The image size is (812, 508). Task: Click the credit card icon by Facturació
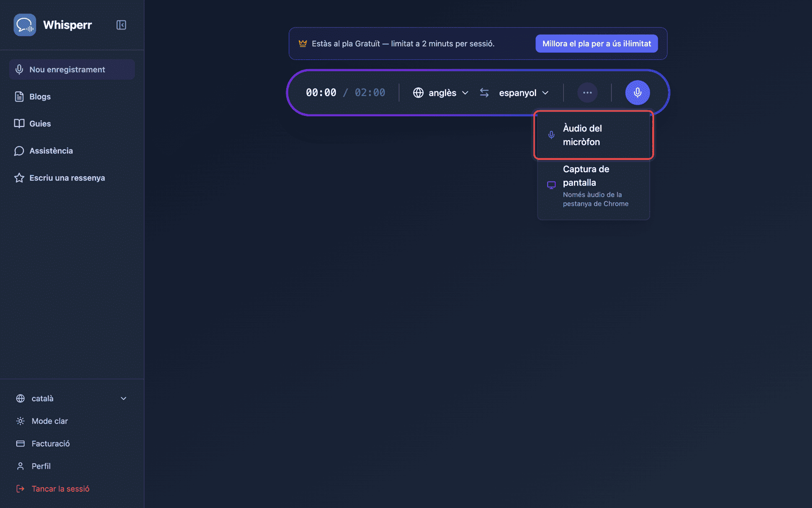point(20,443)
